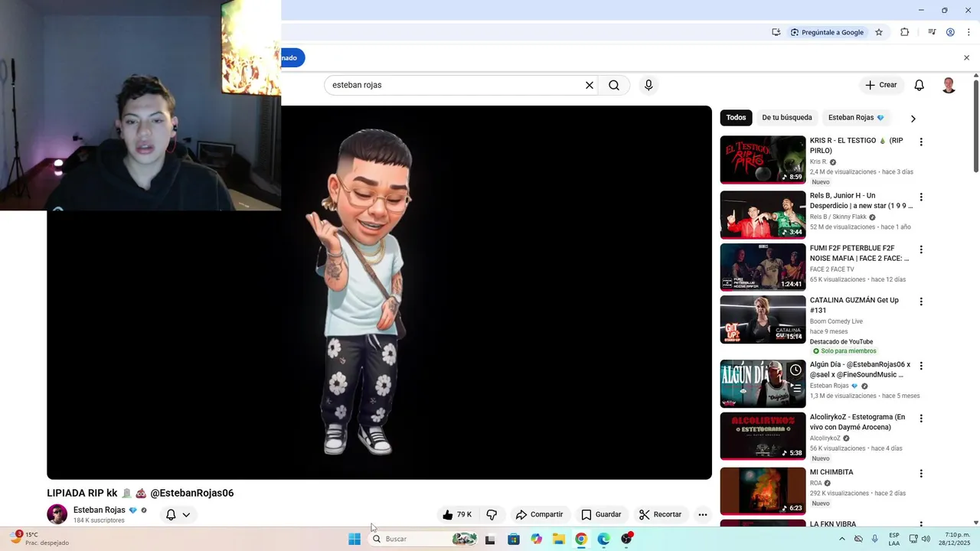Select the Todos filter chip

(x=736, y=118)
